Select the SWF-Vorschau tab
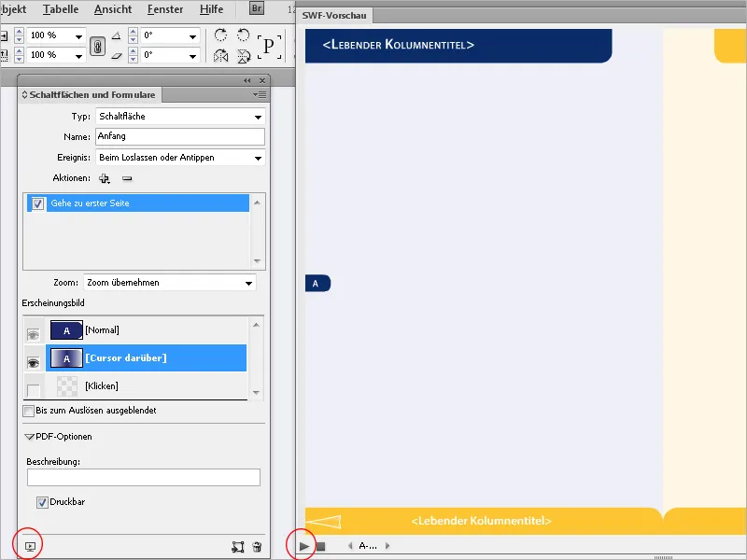747x560 pixels. 334,15
